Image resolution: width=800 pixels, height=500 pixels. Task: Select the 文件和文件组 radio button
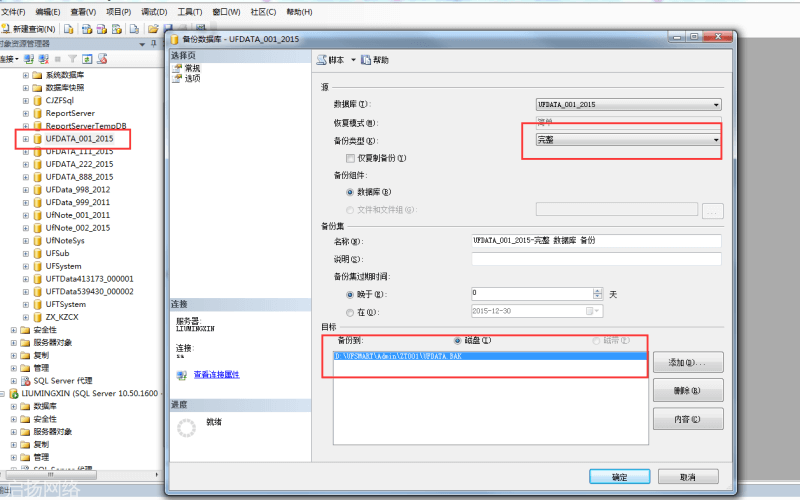349,210
